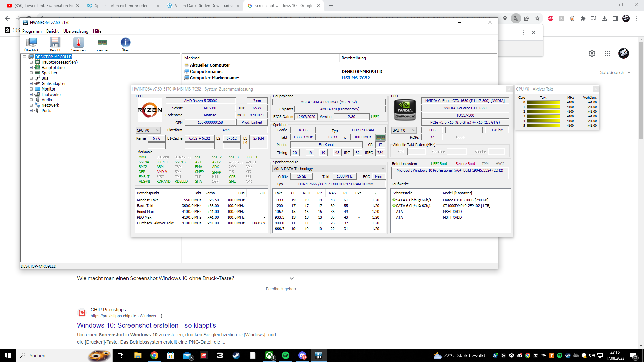Select the Audio tree item

(x=47, y=100)
